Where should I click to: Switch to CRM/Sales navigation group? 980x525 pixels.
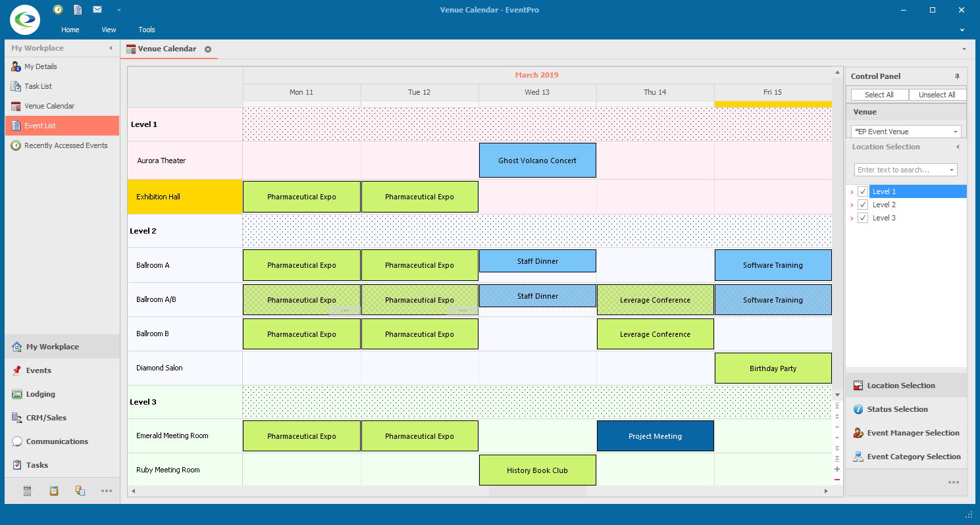click(x=63, y=418)
